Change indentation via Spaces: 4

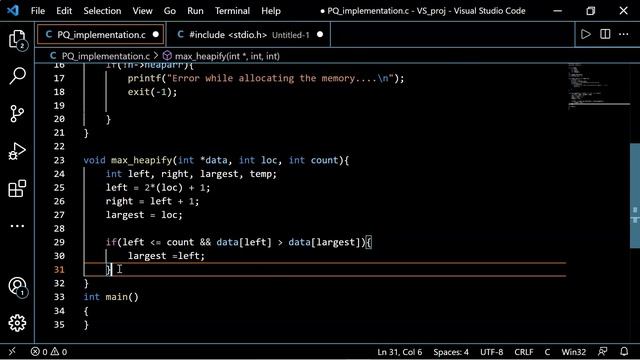[451, 351]
